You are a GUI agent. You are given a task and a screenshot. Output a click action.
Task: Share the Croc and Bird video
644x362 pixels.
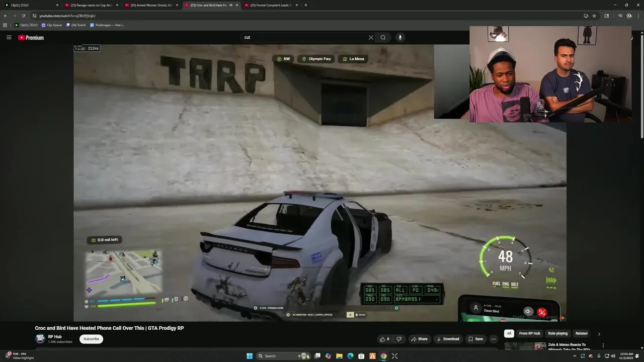tap(419, 339)
